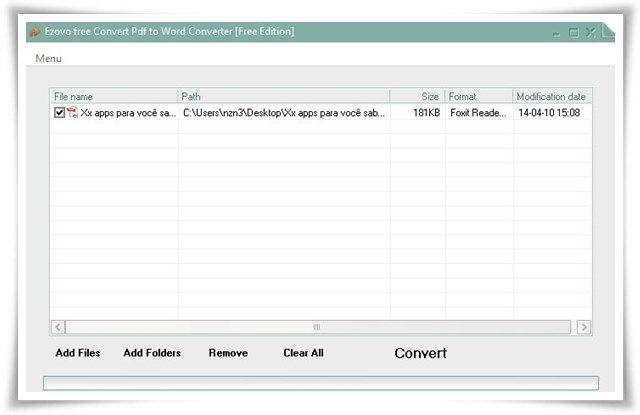Click the '181KB' size cell

pos(427,113)
